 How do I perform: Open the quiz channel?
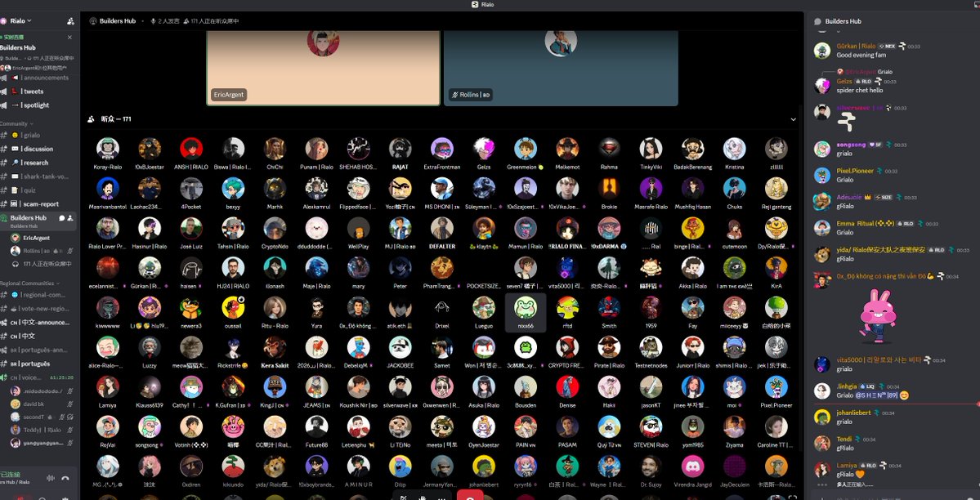pyautogui.click(x=38, y=190)
